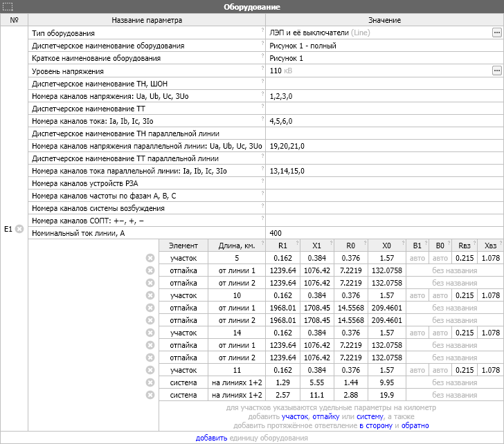Open help mark next to Уровень напряжения
504x444 pixels.
[x=262, y=68]
